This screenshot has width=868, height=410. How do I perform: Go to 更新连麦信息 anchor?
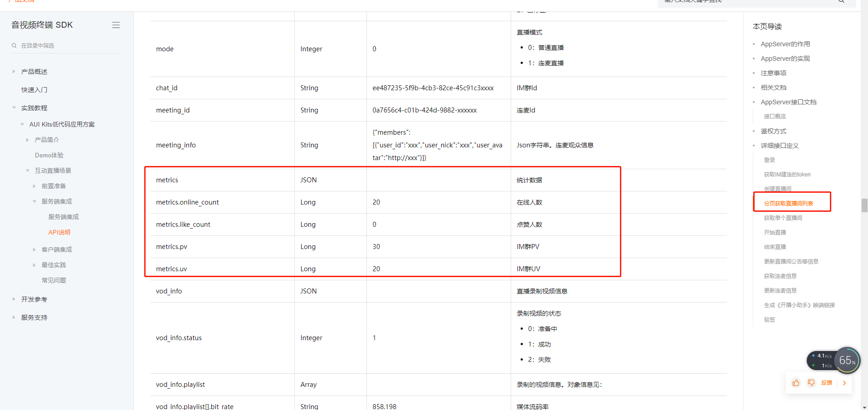pos(780,291)
